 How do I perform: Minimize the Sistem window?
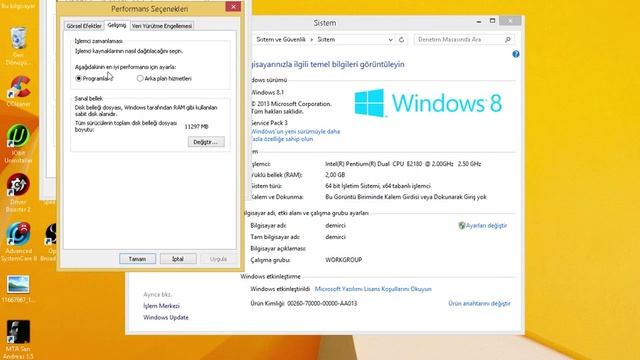tap(479, 21)
